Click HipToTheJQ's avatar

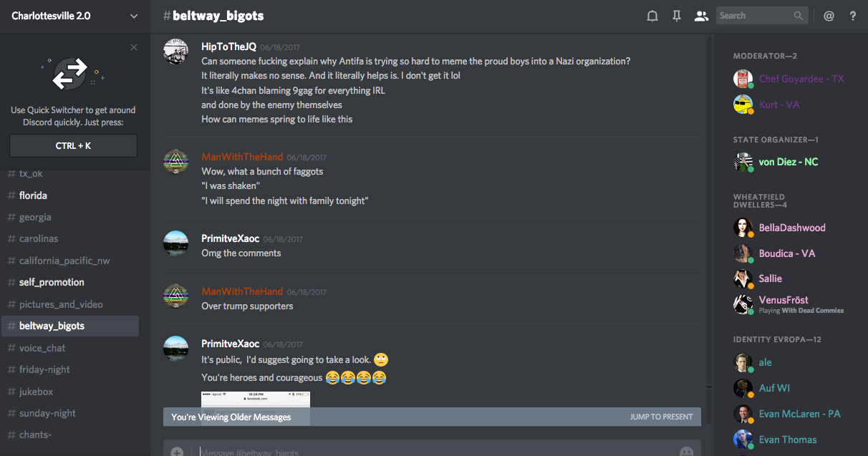coord(176,52)
